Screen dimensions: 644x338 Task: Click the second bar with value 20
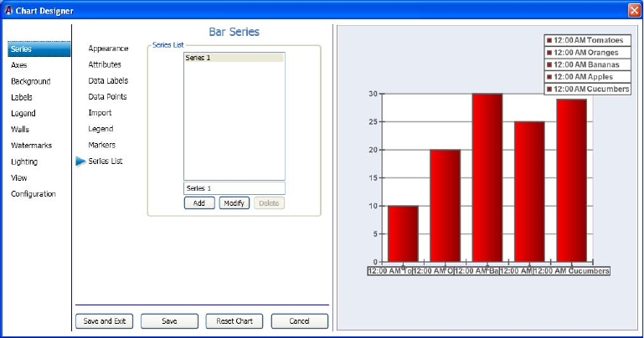pos(446,206)
